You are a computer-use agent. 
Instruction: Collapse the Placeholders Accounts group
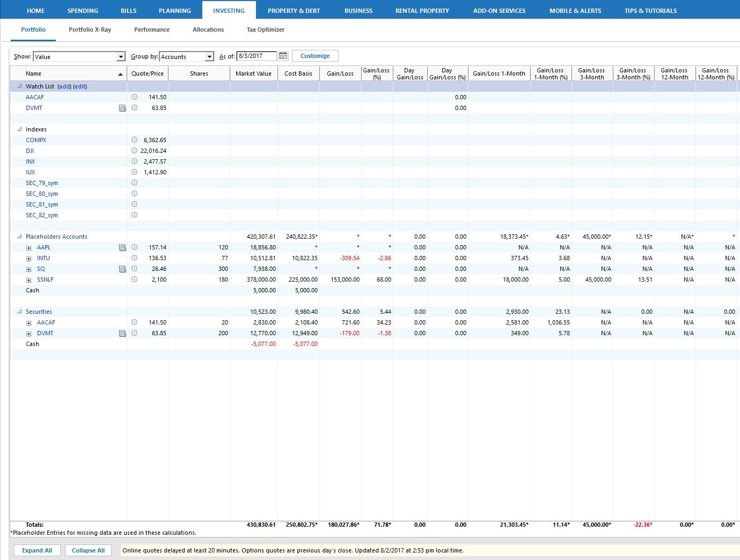point(20,237)
